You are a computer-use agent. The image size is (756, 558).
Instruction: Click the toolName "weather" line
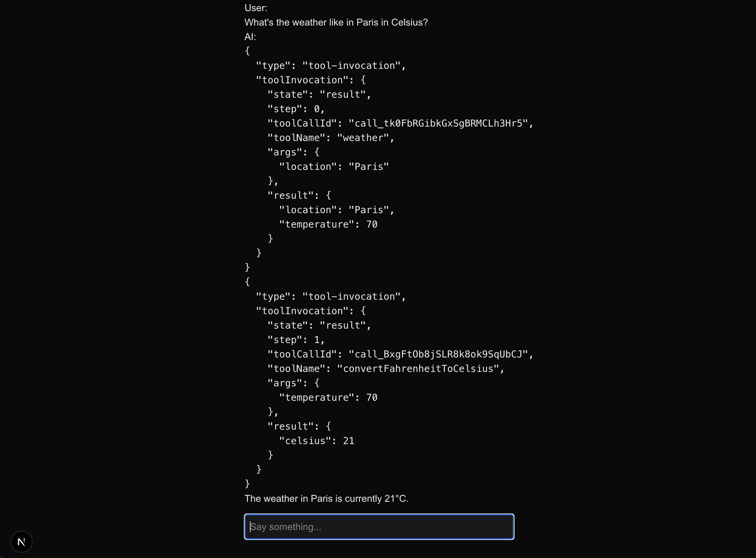(331, 138)
